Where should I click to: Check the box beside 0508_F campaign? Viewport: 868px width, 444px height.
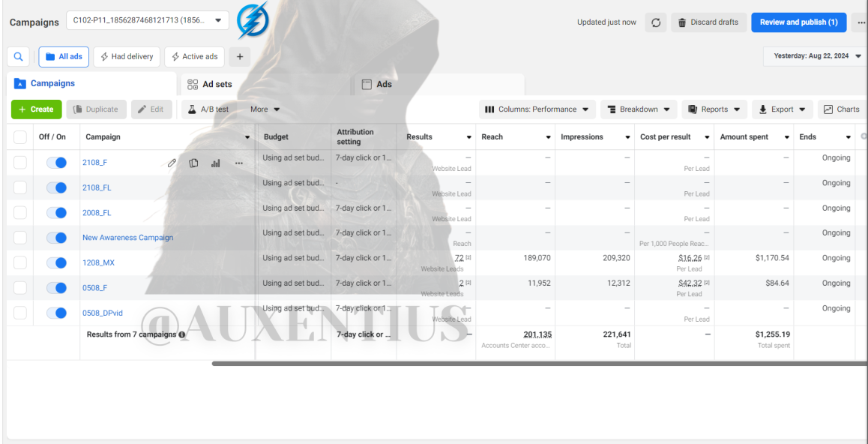tap(20, 287)
